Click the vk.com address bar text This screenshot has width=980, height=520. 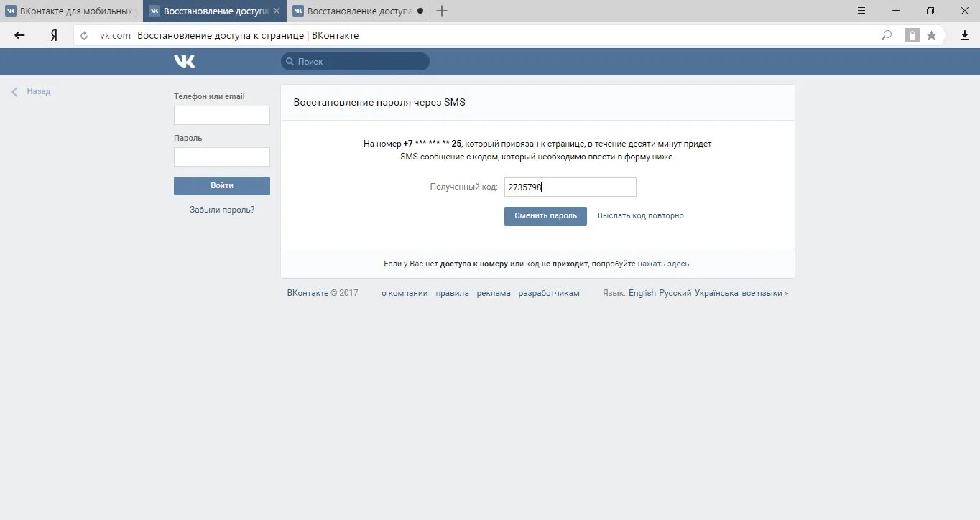(x=115, y=35)
